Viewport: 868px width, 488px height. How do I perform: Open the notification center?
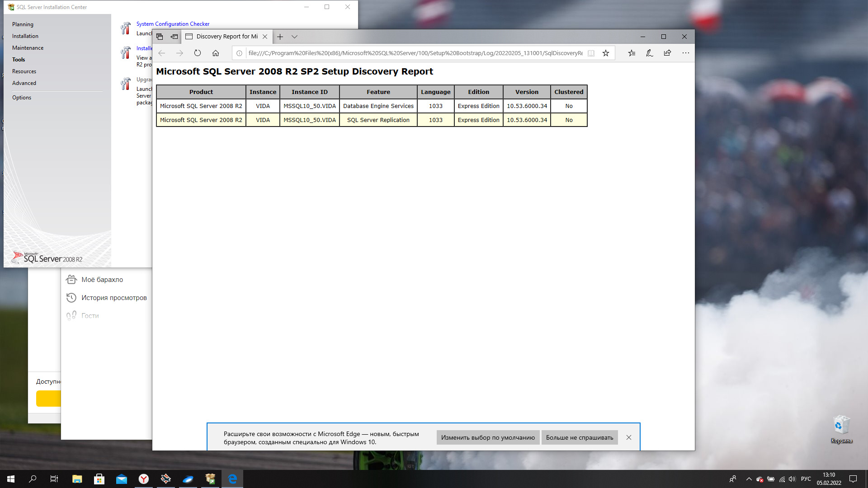pyautogui.click(x=853, y=479)
